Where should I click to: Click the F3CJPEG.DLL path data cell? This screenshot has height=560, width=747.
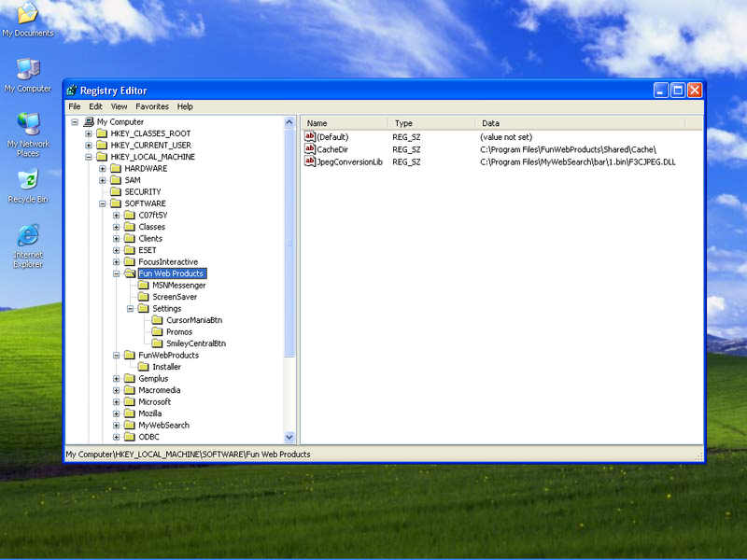[577, 161]
